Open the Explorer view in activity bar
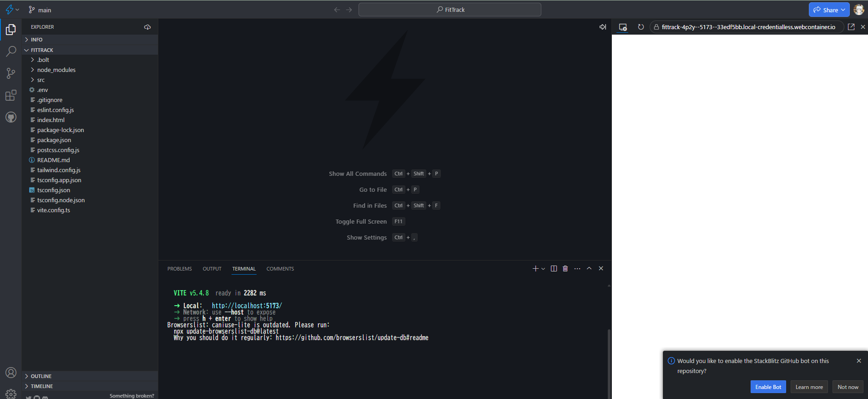 11,30
